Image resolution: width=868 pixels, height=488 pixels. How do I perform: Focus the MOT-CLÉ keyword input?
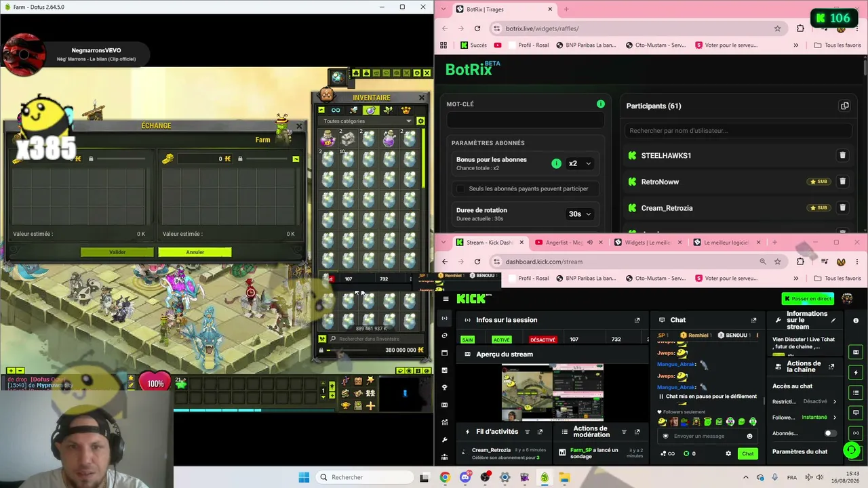pyautogui.click(x=525, y=120)
